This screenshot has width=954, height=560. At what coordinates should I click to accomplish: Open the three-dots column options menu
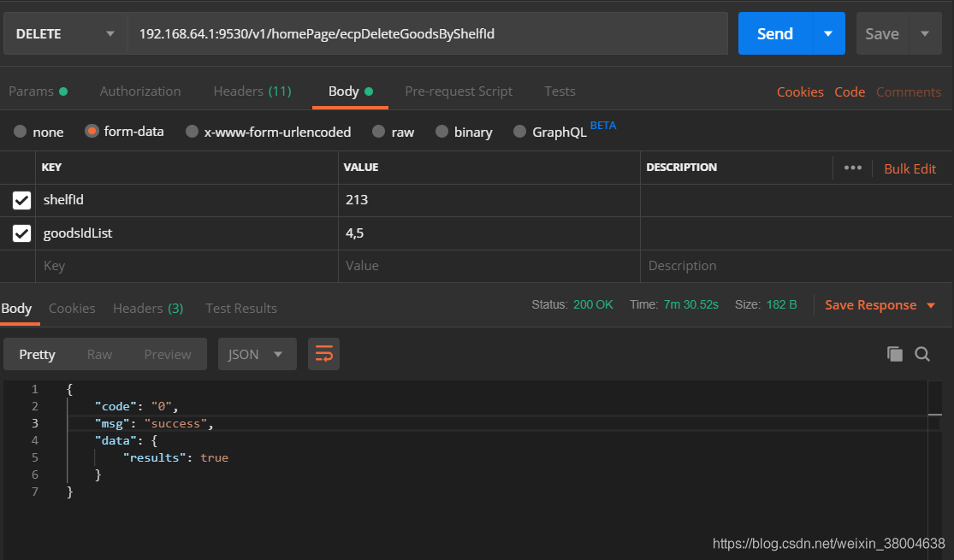(x=852, y=168)
